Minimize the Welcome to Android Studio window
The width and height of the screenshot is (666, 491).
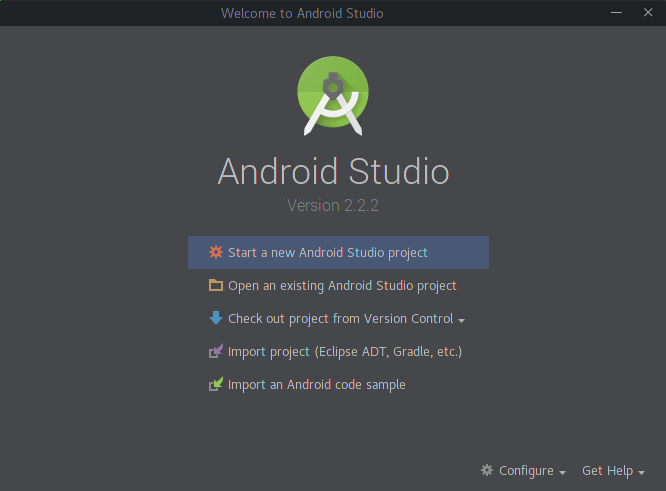pyautogui.click(x=616, y=13)
